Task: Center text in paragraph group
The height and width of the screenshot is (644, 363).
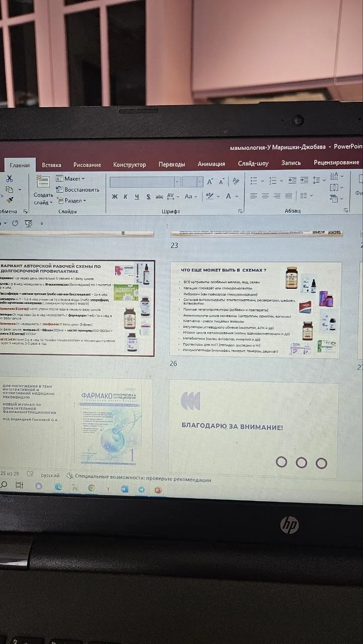Action: click(265, 196)
